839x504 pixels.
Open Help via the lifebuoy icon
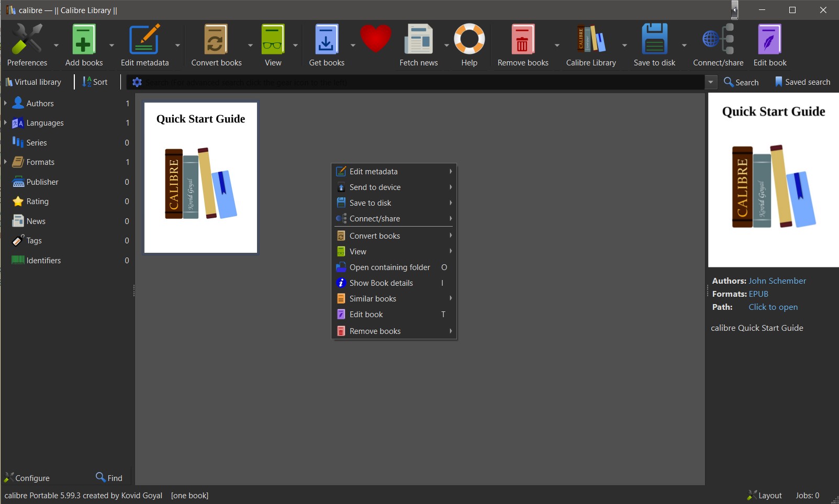tap(469, 39)
